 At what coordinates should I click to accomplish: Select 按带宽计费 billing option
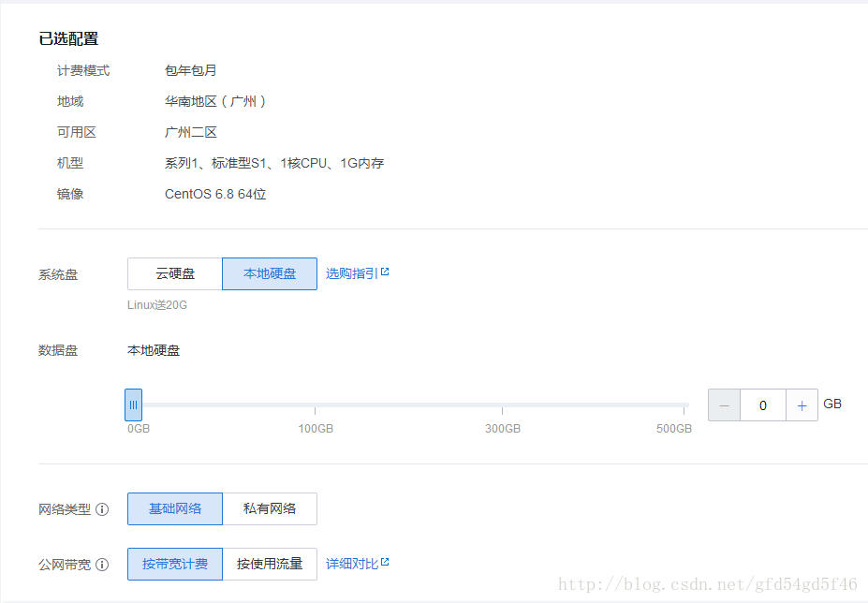(175, 565)
